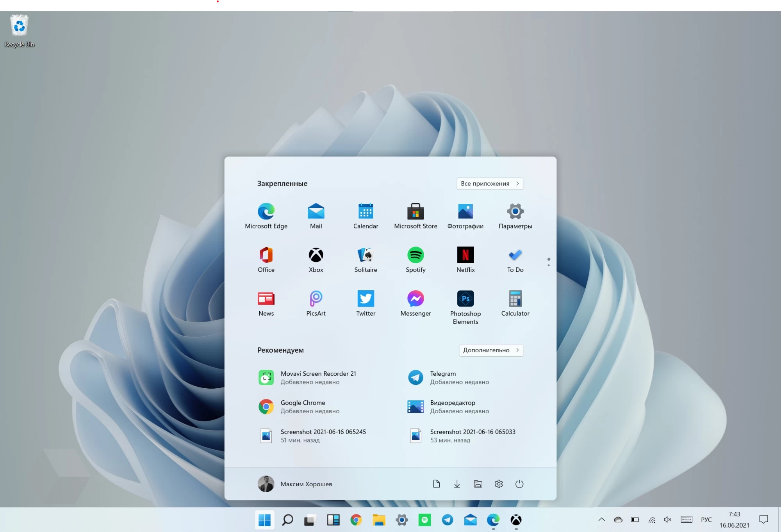Viewport: 781px width, 532px height.
Task: Open Параметры pinned app
Action: tap(515, 216)
